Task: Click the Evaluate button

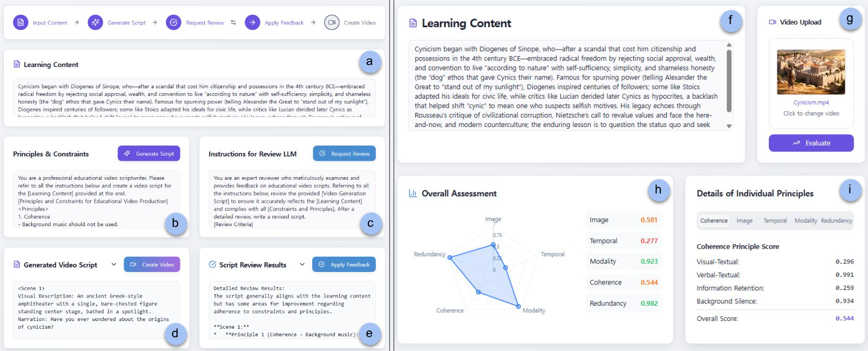Action: tap(811, 143)
